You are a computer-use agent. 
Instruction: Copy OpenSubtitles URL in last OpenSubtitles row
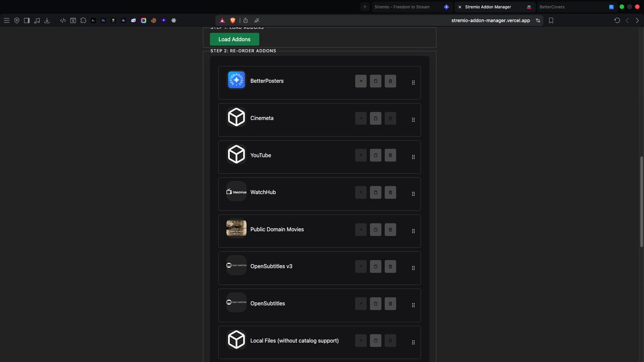(376, 304)
